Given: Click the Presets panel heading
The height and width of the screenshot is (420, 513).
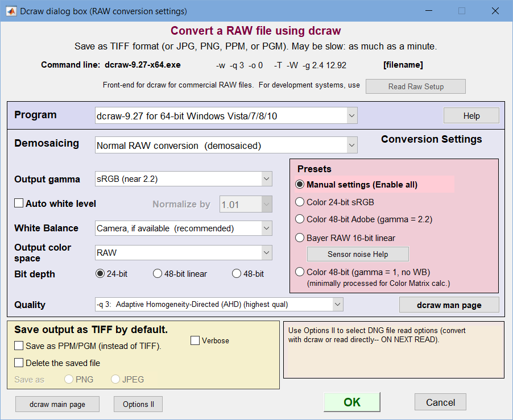Looking at the screenshot, I should point(314,169).
